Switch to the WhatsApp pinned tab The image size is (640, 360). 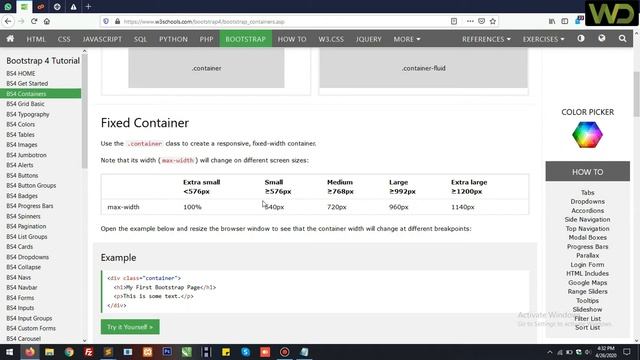click(x=8, y=7)
